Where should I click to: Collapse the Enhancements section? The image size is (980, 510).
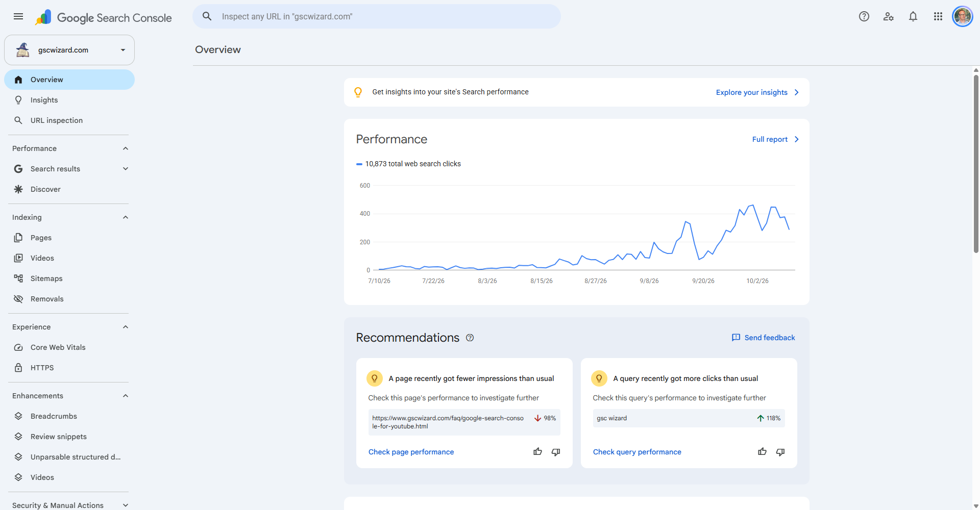(x=126, y=396)
